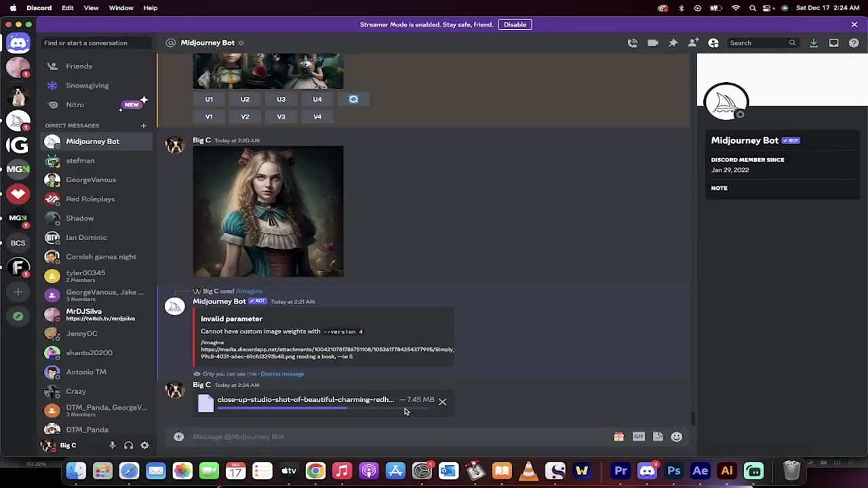Open the stefman direct message

point(98,161)
